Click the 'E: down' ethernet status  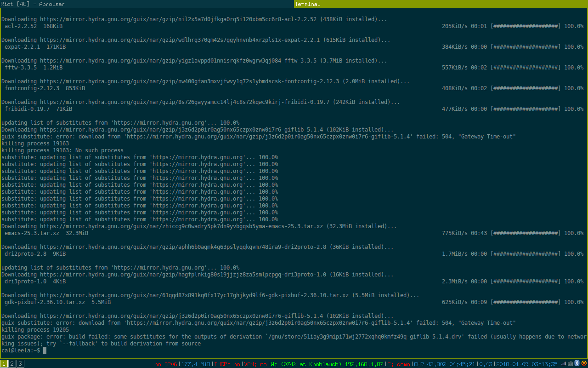pos(399,364)
